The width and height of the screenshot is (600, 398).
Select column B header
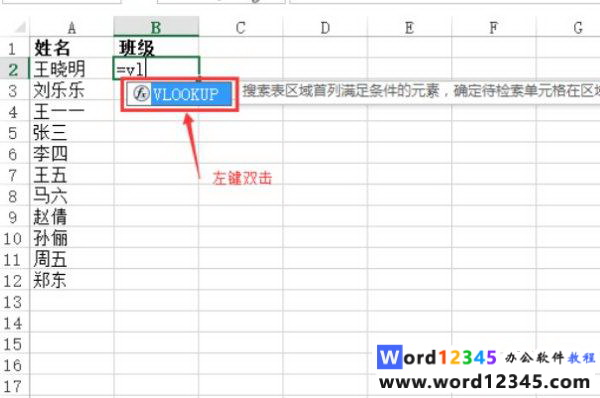pyautogui.click(x=156, y=27)
